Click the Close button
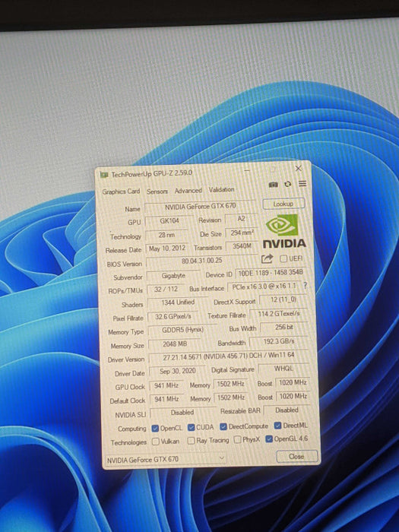This screenshot has height=532, width=399. (x=297, y=456)
